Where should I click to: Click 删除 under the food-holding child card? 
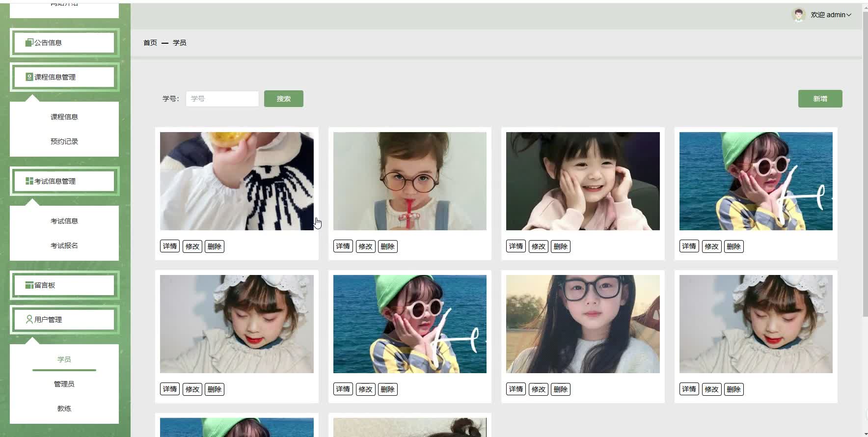pos(215,246)
